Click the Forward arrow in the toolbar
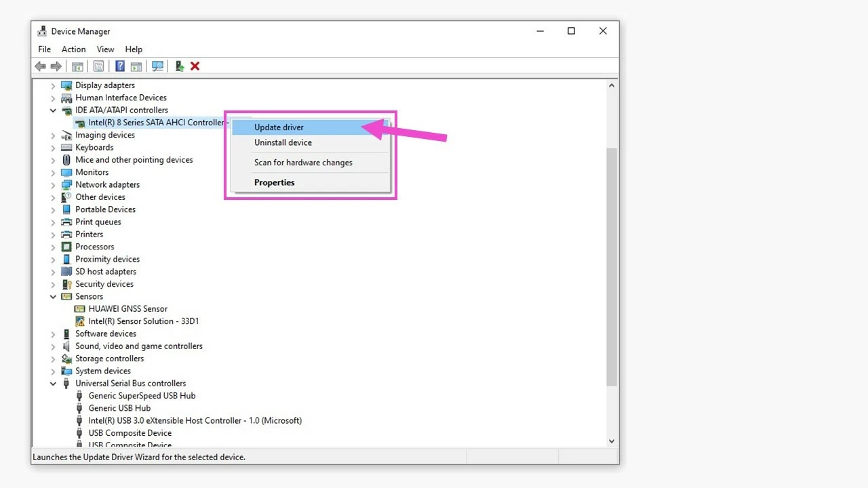The image size is (868, 488). tap(56, 66)
